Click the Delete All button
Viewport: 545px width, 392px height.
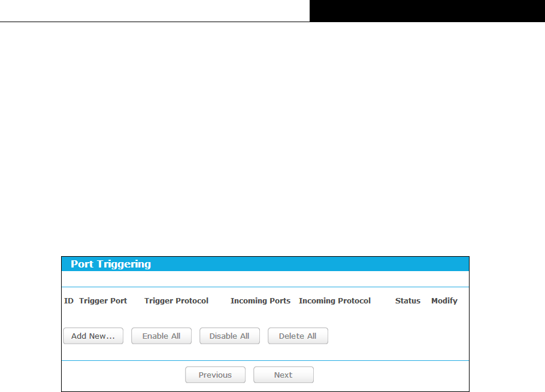point(298,336)
